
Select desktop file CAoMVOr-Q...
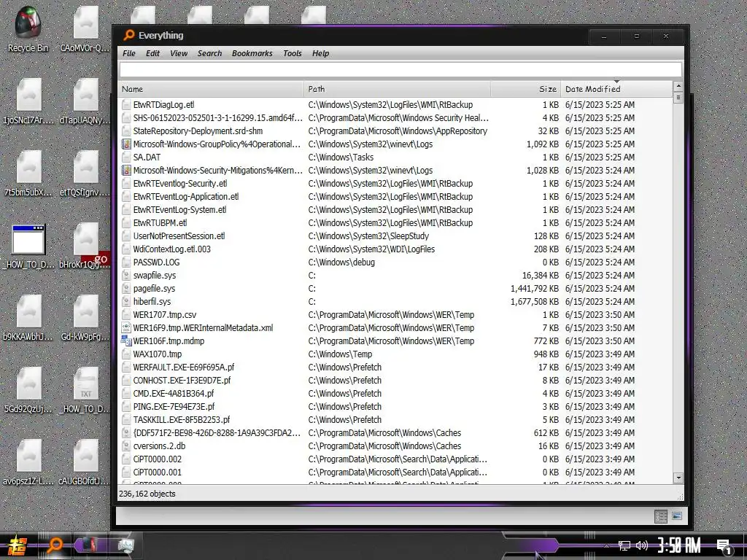85,29
